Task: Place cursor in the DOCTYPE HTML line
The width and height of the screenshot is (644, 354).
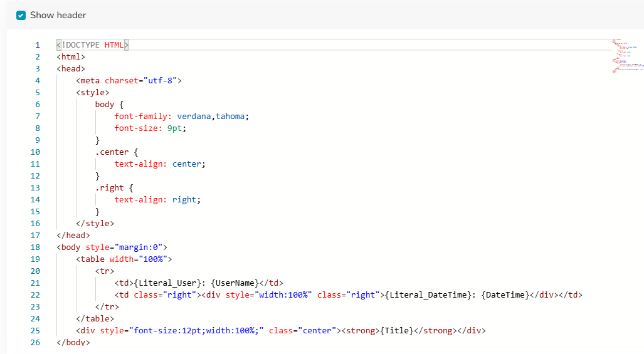Action: [x=92, y=45]
